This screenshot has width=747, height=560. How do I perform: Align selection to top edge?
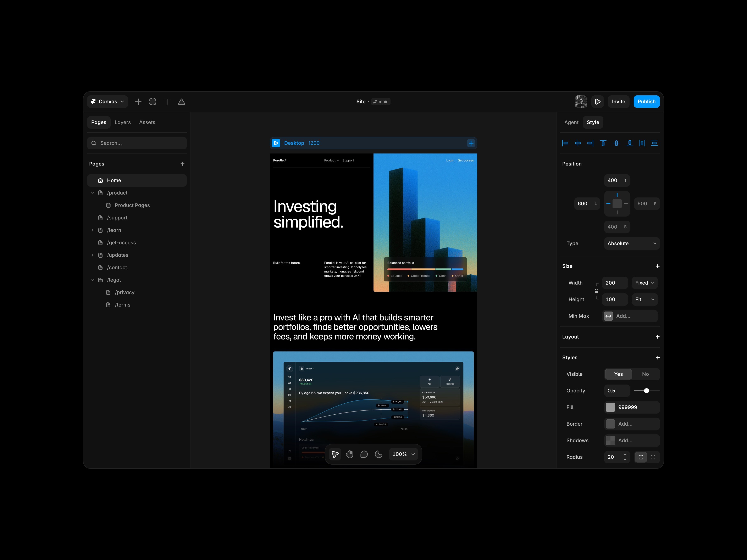[603, 143]
